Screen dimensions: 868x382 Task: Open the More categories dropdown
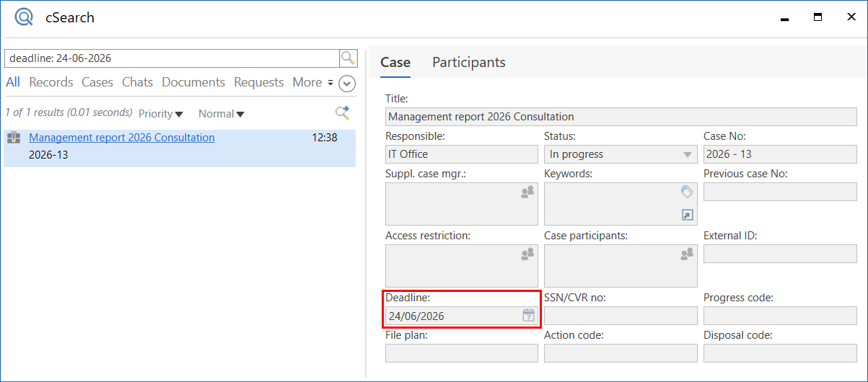pos(312,82)
